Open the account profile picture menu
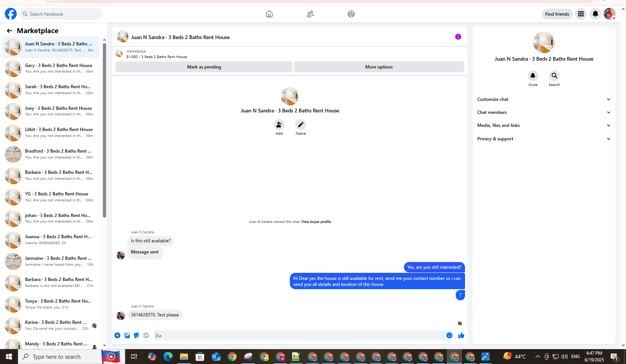The height and width of the screenshot is (364, 626). tap(610, 14)
